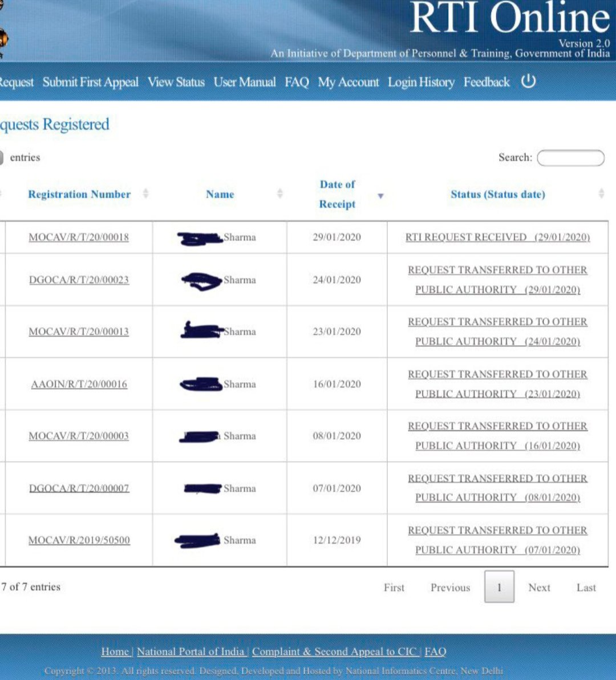Open registration MOCAV/R/T/20/00013
The width and height of the screenshot is (616, 680).
(79, 332)
